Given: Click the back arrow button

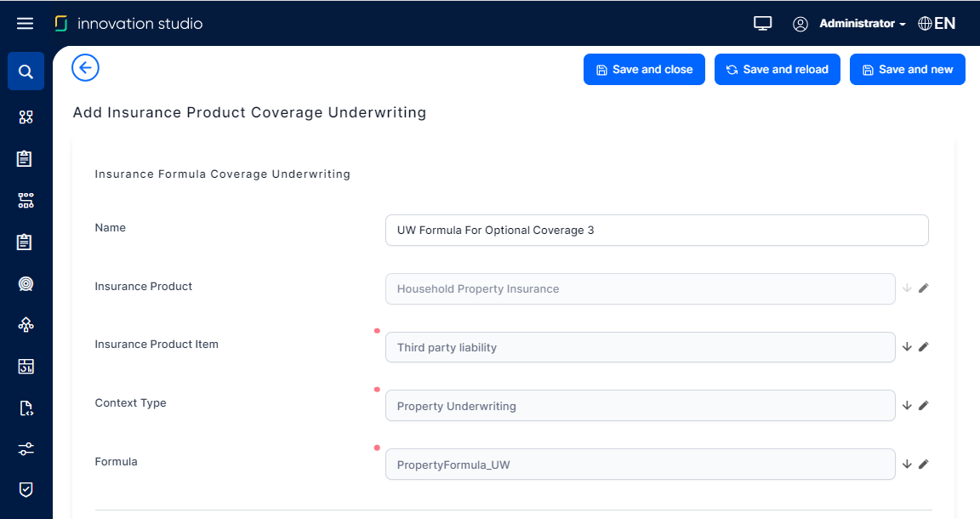Looking at the screenshot, I should [86, 68].
